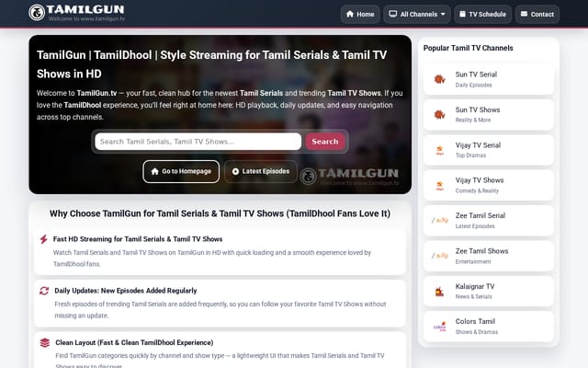This screenshot has height=368, width=588.
Task: Open Vijay TV Shows channel card
Action: [488, 185]
